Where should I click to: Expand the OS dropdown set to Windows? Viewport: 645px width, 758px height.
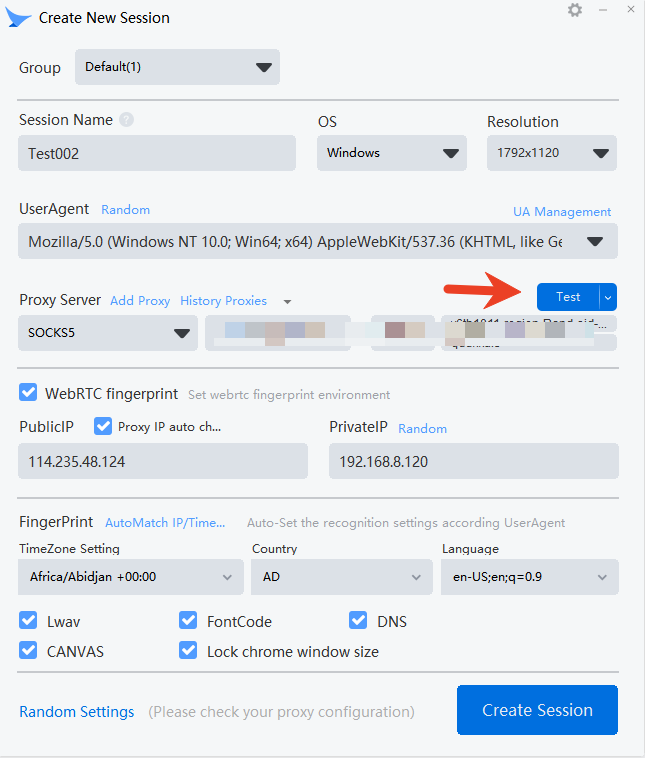391,153
